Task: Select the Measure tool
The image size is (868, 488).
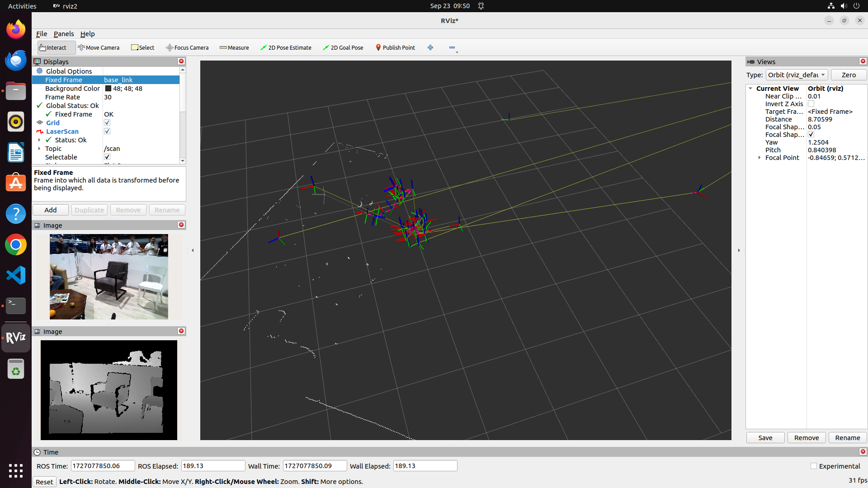Action: [234, 47]
